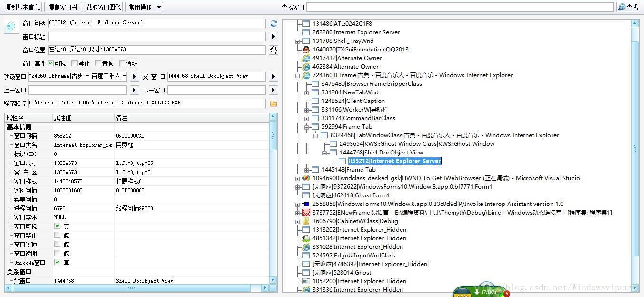644x297 pixels.
Task: Select 524592 EdgeUiInputWndClass row
Action: coord(353,256)
